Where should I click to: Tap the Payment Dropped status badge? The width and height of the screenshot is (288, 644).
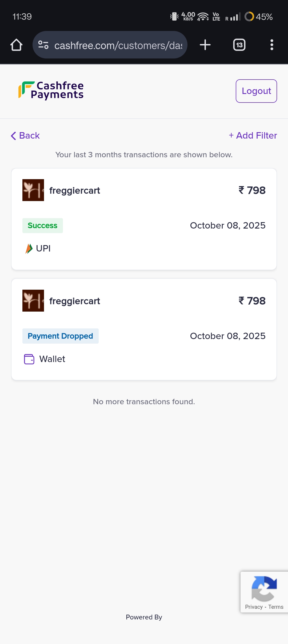point(61,336)
